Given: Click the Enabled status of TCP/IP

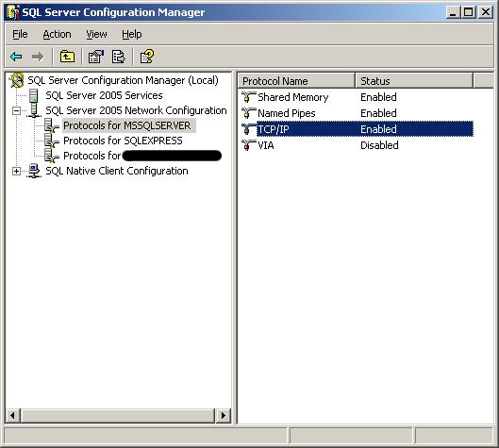Looking at the screenshot, I should tap(378, 129).
